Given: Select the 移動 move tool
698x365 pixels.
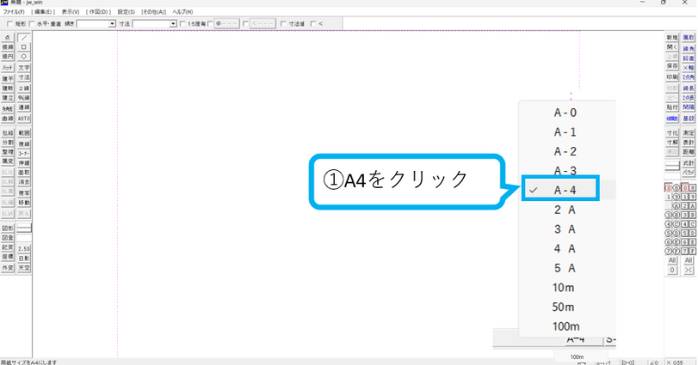Looking at the screenshot, I should 24,203.
